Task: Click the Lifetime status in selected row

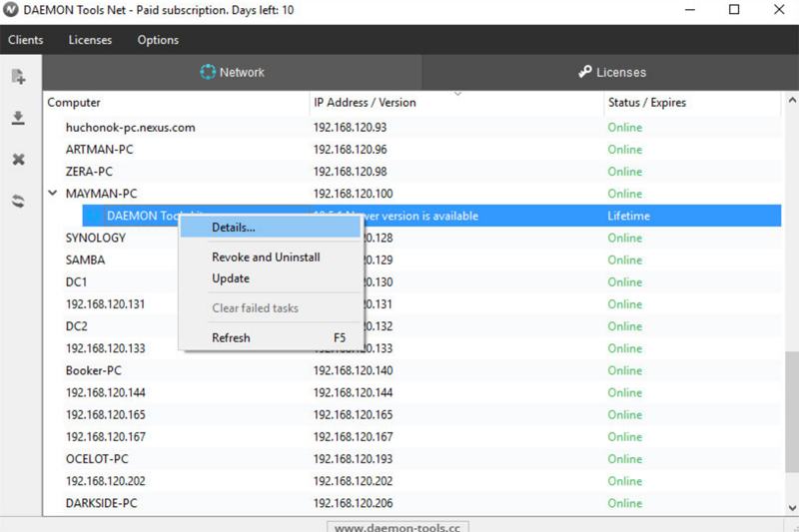Action: pos(629,216)
